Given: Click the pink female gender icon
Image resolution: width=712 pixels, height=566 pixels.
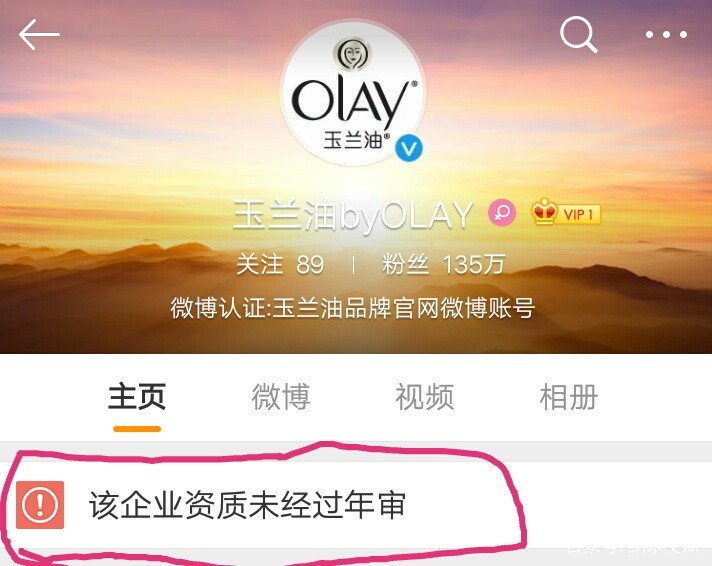Looking at the screenshot, I should (x=502, y=213).
